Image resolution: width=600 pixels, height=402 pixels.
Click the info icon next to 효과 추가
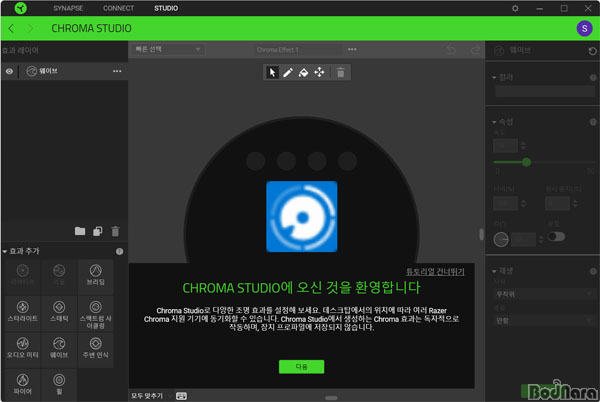coord(119,251)
